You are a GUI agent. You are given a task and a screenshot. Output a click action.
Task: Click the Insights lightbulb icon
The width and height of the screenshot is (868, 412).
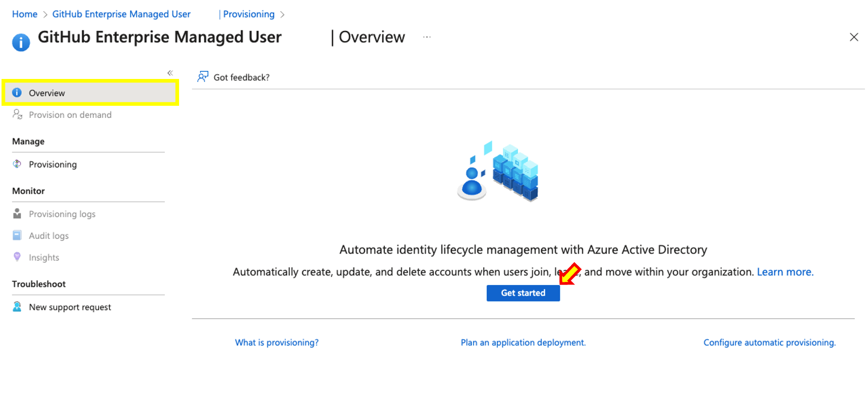coord(17,257)
